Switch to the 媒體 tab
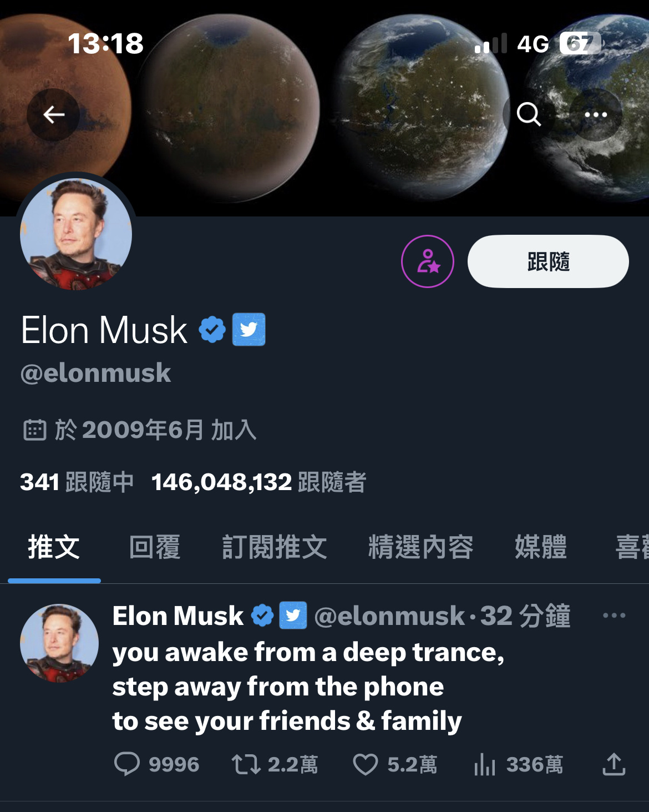 click(541, 547)
